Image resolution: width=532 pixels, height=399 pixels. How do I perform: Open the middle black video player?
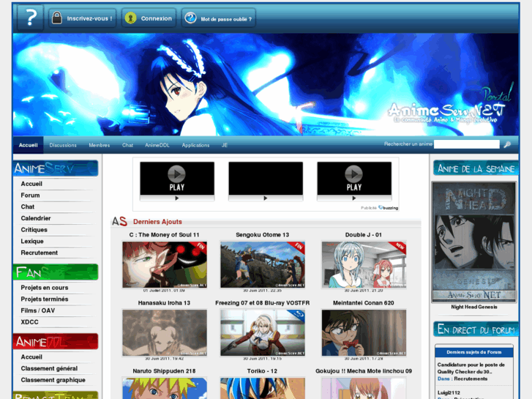(x=266, y=179)
